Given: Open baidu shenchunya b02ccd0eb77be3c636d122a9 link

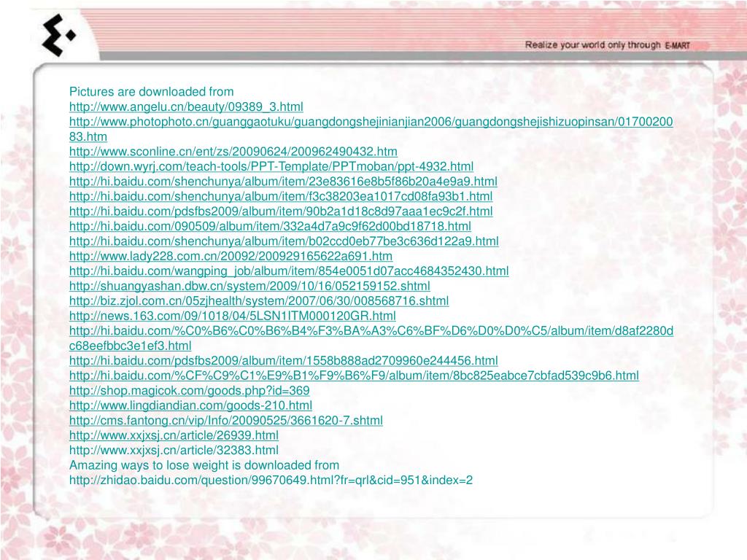Looking at the screenshot, I should (284, 241).
